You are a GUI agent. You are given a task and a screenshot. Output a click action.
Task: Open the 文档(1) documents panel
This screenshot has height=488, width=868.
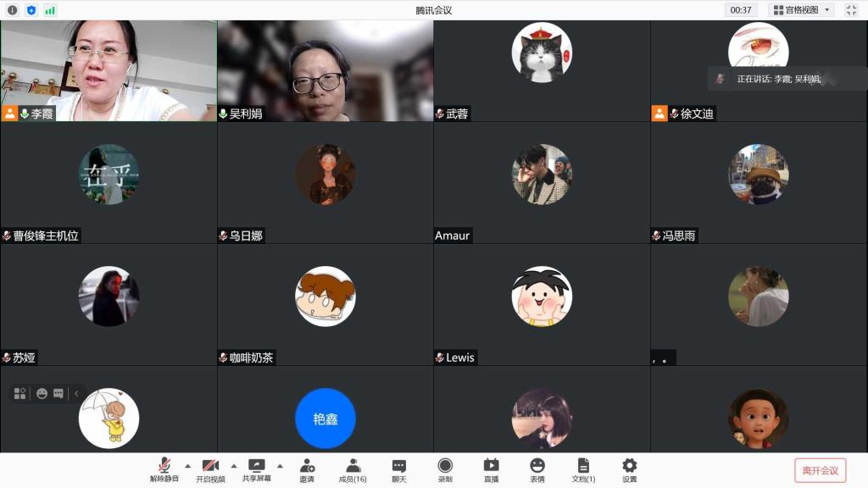pos(583,469)
